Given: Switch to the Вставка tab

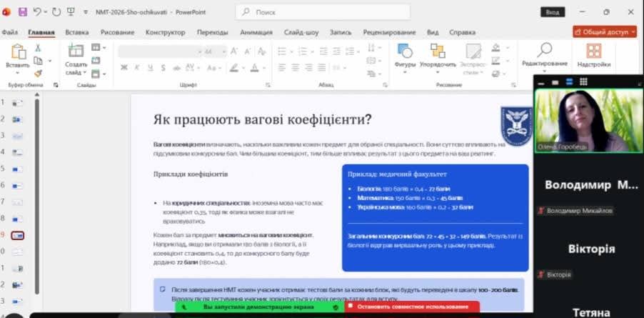Looking at the screenshot, I should click(x=76, y=32).
